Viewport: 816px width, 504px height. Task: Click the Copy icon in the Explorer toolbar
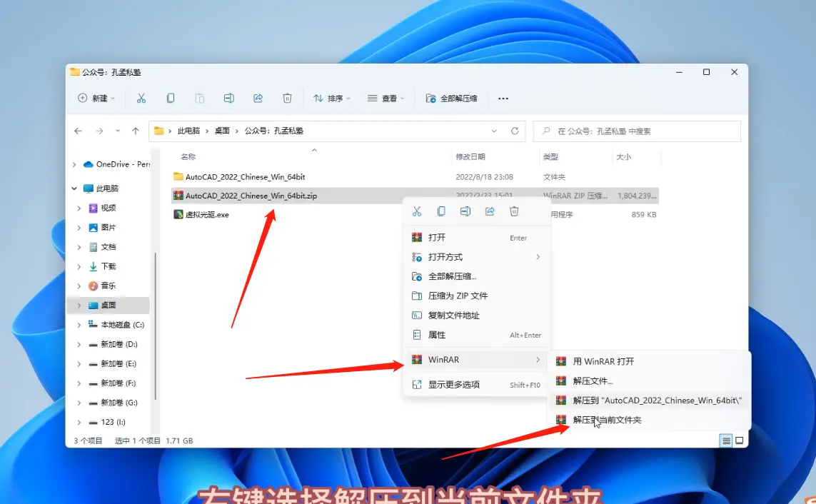170,99
